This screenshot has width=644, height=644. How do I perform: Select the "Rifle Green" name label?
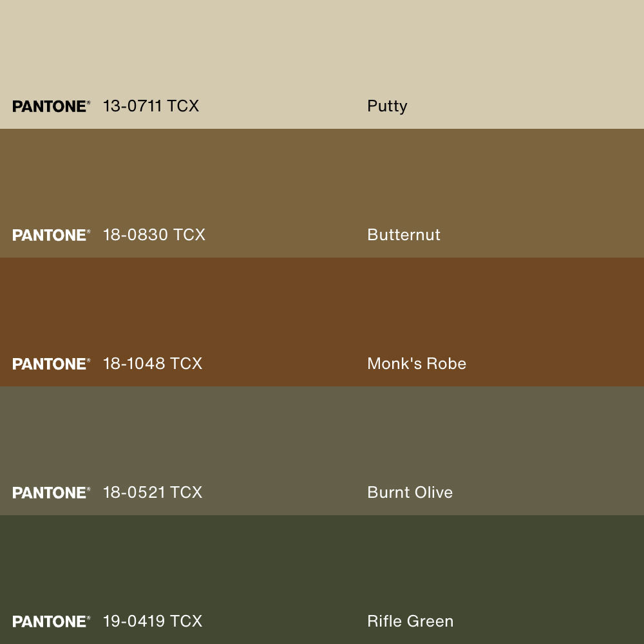coord(410,621)
